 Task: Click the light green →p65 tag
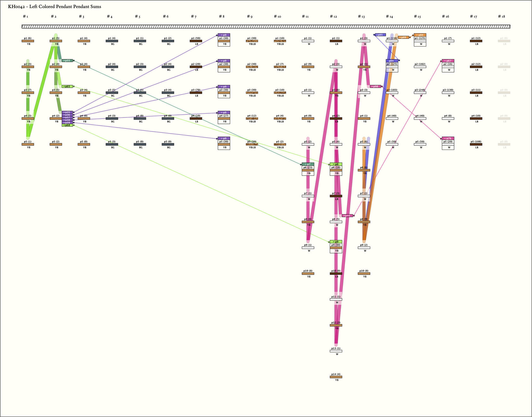[x=67, y=86]
